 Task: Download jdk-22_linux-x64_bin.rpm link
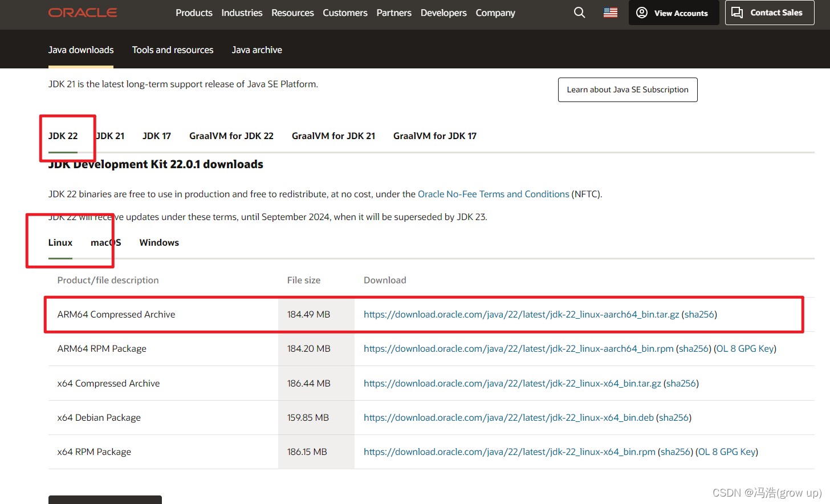click(510, 452)
